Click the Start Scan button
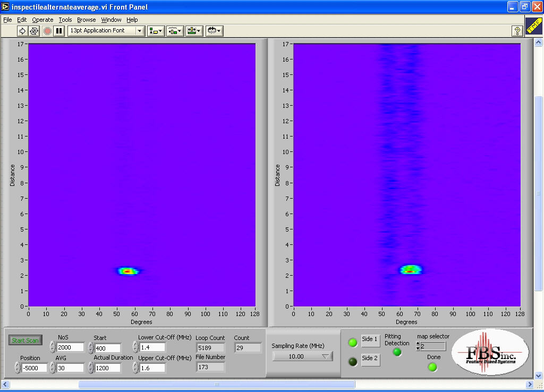Image resolution: width=544 pixels, height=392 pixels. coord(25,340)
